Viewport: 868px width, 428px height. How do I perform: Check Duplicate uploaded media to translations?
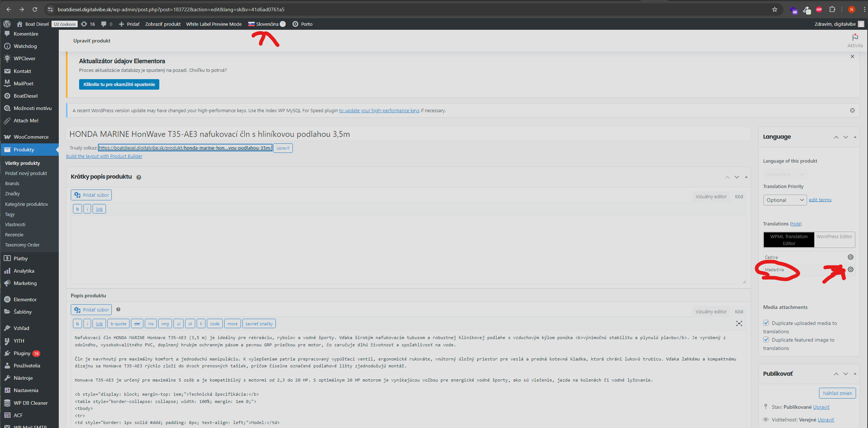click(x=766, y=323)
